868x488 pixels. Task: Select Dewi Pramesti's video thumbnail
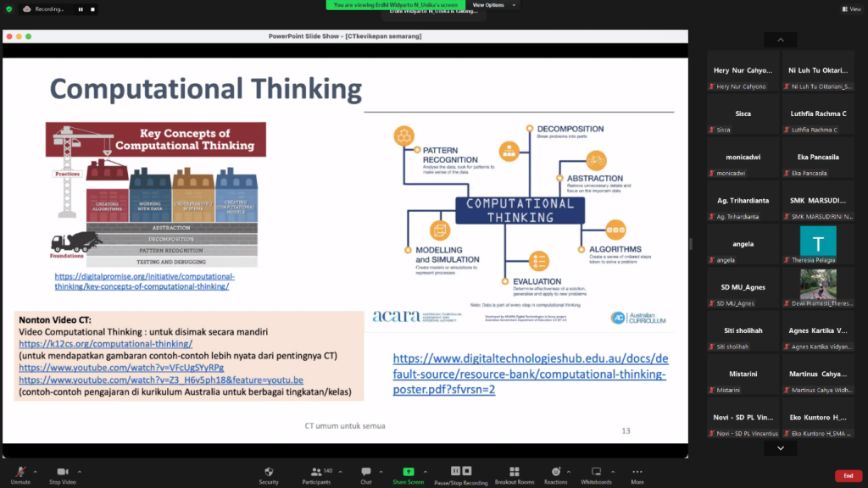coord(818,285)
